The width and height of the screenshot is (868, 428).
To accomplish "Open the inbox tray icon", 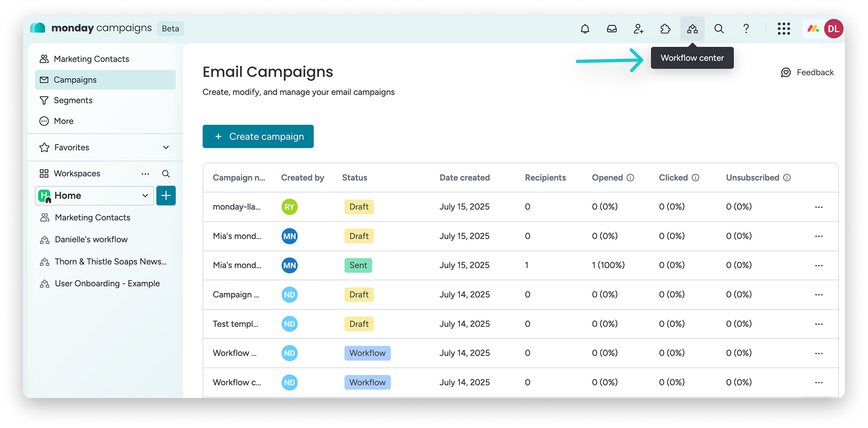I will click(612, 29).
